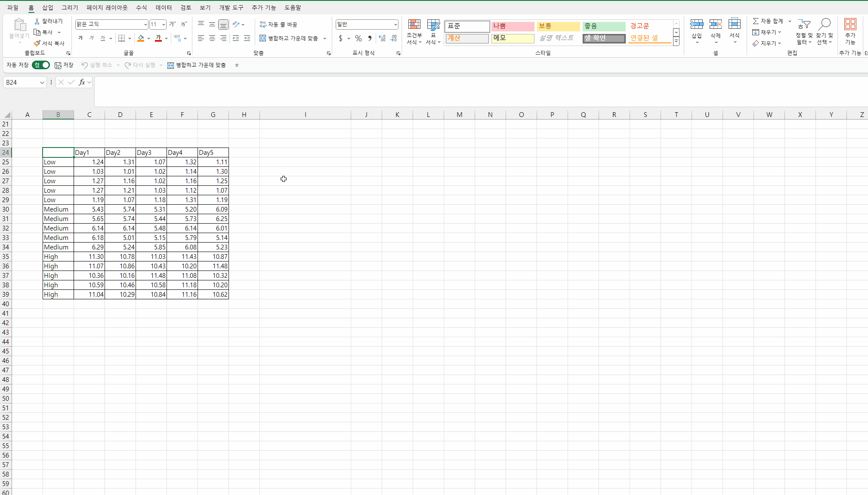Apply the 나쁨 (Bad) cell style swatch

coord(513,26)
